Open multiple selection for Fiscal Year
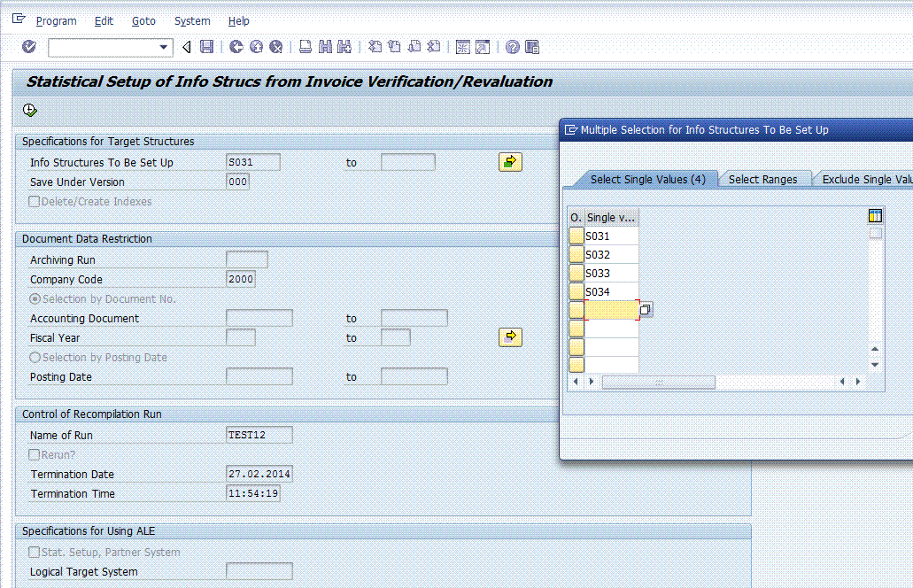The image size is (913, 588). (510, 337)
